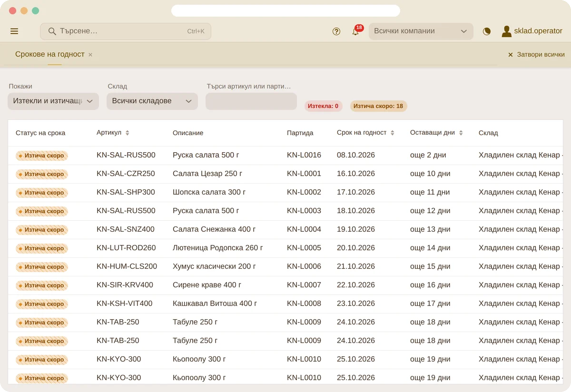Click the Ctrl+K shortcut hint
This screenshot has height=392, width=571.
point(196,31)
